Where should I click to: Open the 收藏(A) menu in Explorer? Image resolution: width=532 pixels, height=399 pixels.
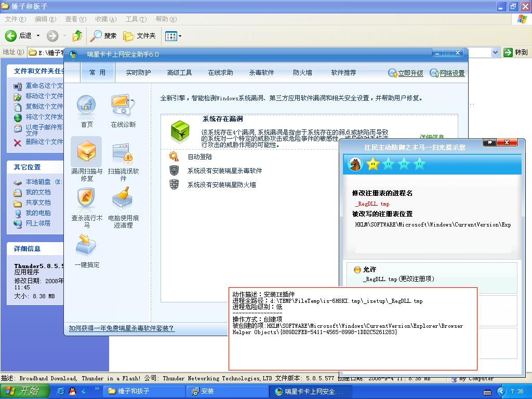pyautogui.click(x=106, y=19)
